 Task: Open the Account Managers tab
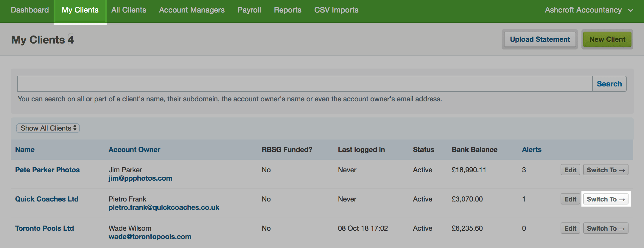(x=192, y=10)
